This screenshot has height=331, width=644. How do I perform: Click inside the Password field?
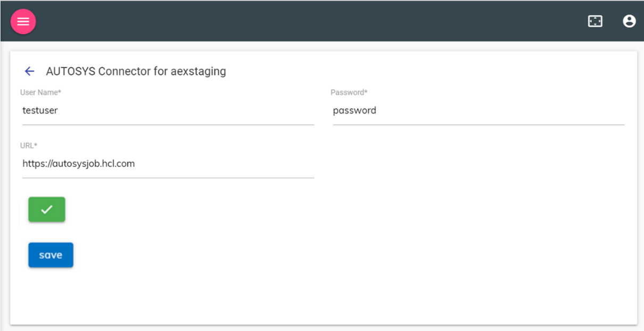coord(474,110)
